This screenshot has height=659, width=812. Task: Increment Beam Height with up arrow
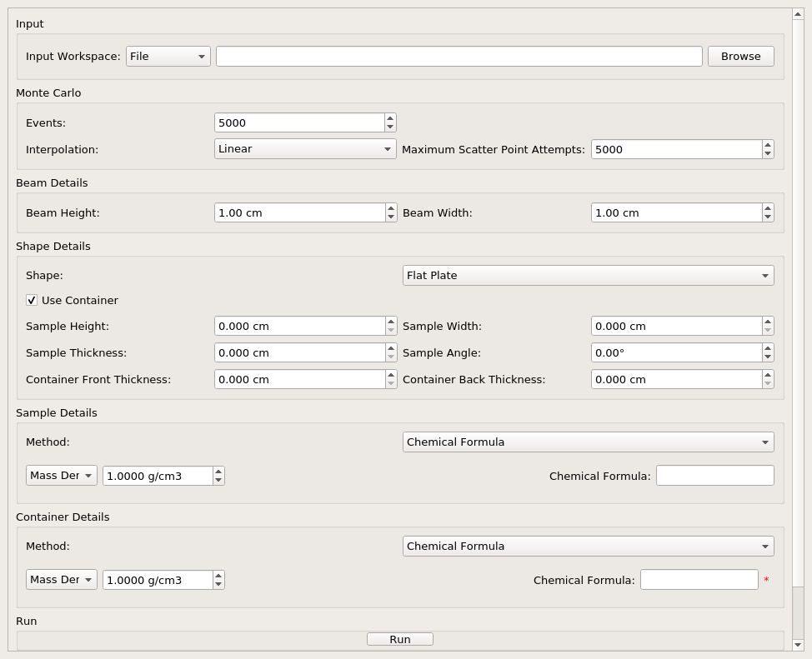click(x=391, y=208)
